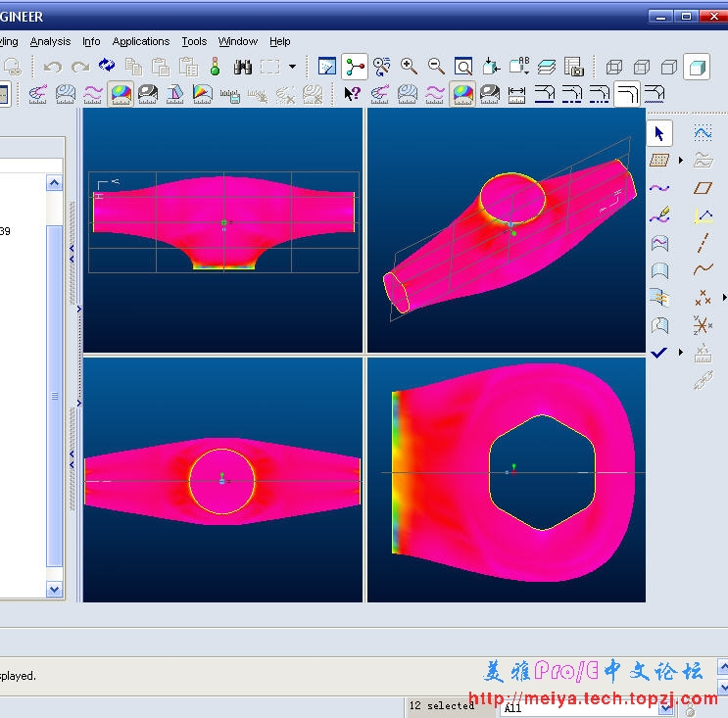Open the Applications menu
The height and width of the screenshot is (718, 728).
click(140, 41)
